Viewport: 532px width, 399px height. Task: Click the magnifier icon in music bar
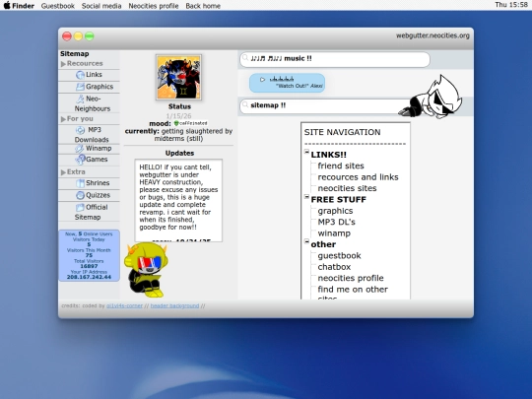(245, 58)
